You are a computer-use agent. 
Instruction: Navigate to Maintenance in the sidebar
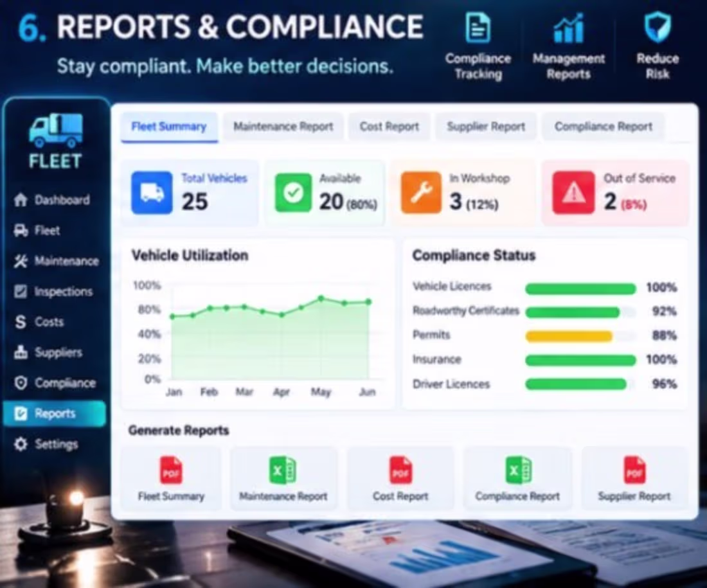click(67, 261)
